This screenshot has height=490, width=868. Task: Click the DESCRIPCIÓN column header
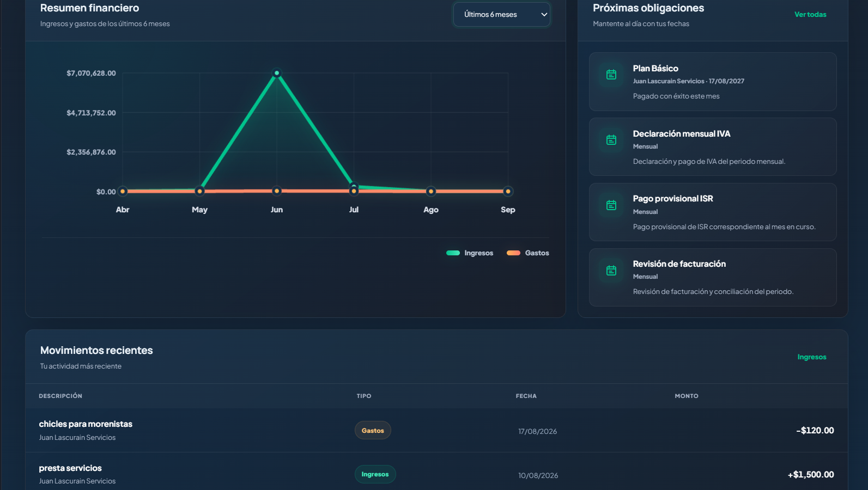pos(60,396)
